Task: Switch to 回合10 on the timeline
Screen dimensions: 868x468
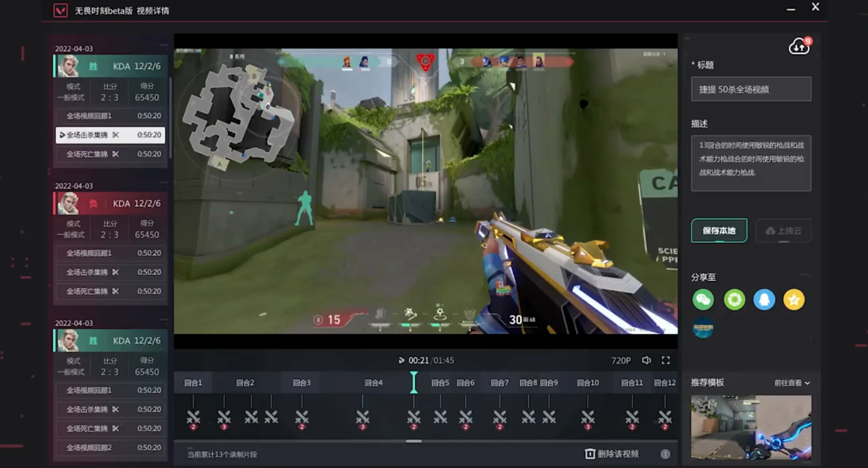Action: click(587, 383)
